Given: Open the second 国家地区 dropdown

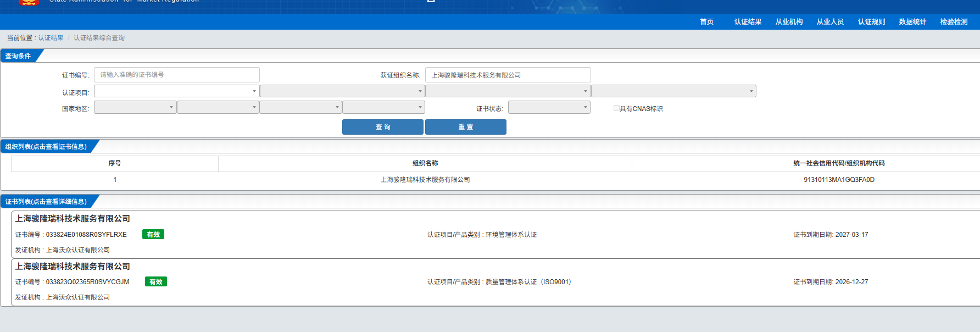Looking at the screenshot, I should 218,107.
